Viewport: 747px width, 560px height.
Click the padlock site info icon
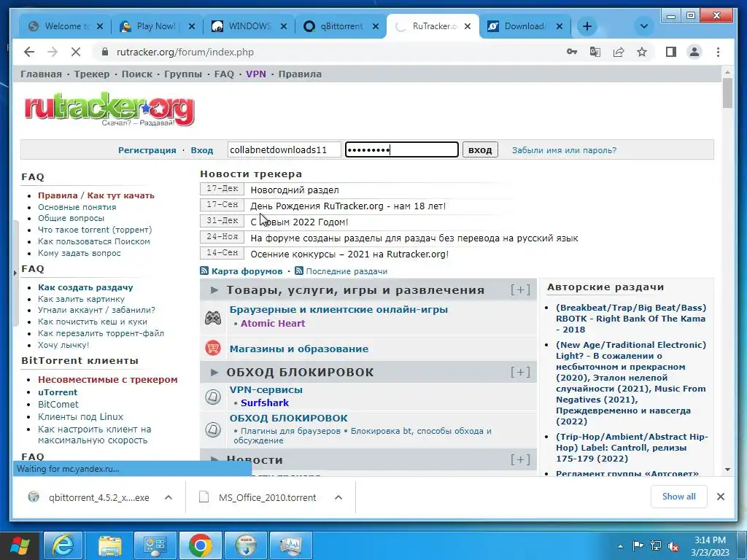[x=105, y=52]
